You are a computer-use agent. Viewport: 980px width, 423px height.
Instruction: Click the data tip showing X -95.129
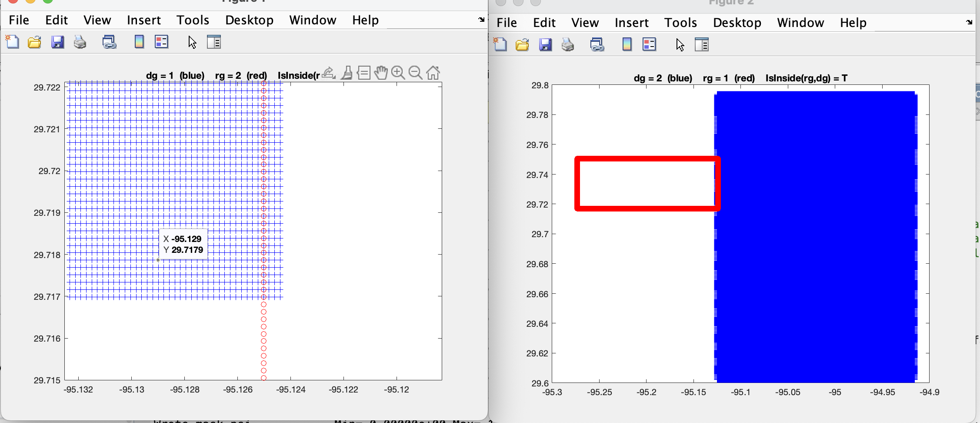(x=183, y=244)
